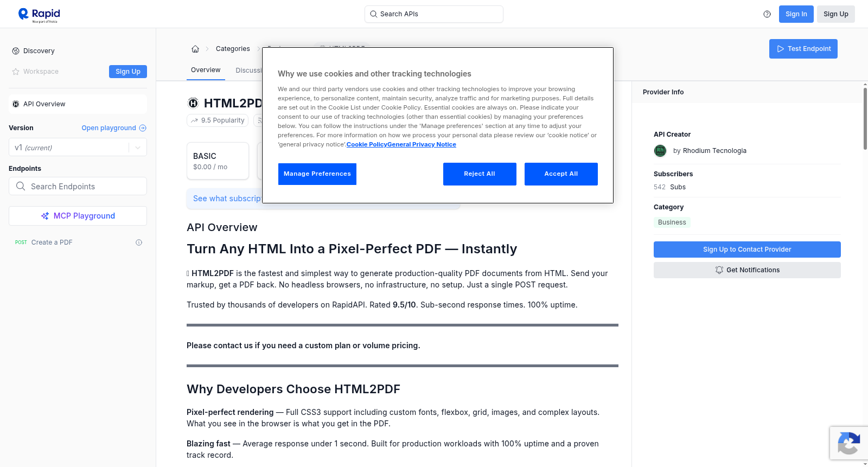Viewport: 868px width, 467px height.
Task: Click the Search Endpoints input field
Action: (x=78, y=186)
